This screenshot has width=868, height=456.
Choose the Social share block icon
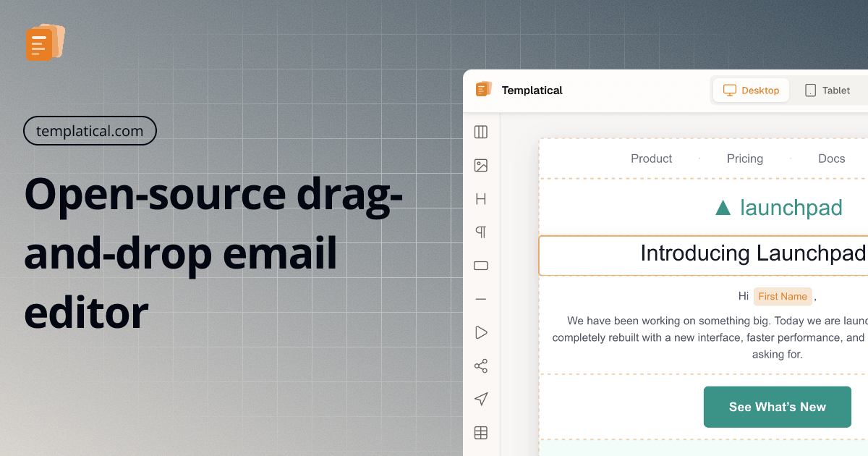(481, 366)
